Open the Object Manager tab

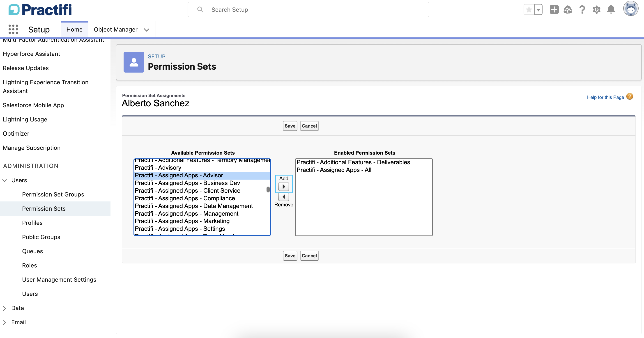click(115, 30)
